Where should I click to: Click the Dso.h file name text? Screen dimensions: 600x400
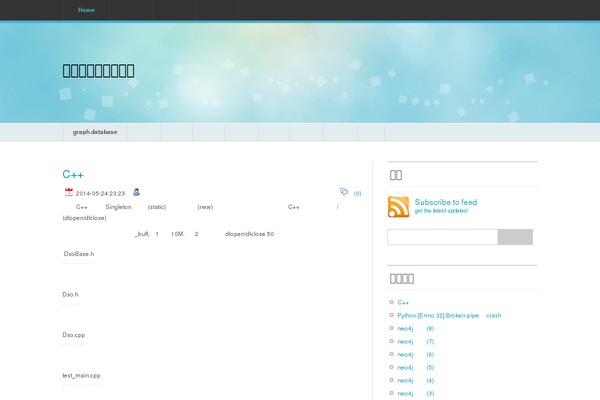[70, 294]
